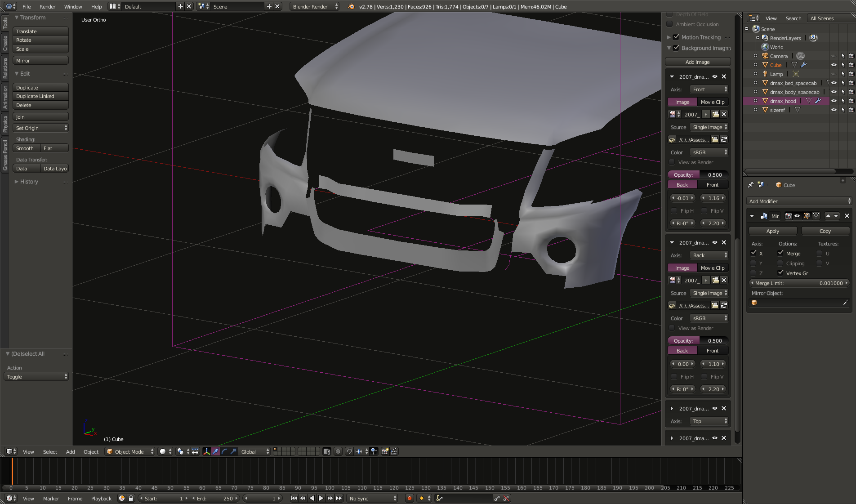Viewport: 856px width, 504px height.
Task: Toggle renderability camera icon for sizeref
Action: point(852,110)
